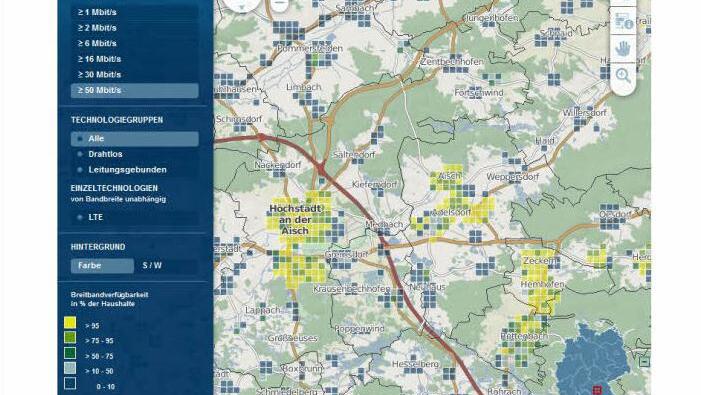This screenshot has height=395, width=701.
Task: Click the Nackendorf map label
Action: [x=278, y=165]
